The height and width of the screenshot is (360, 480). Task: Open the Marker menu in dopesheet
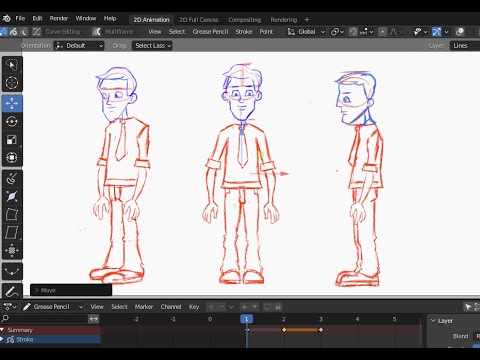[144, 307]
